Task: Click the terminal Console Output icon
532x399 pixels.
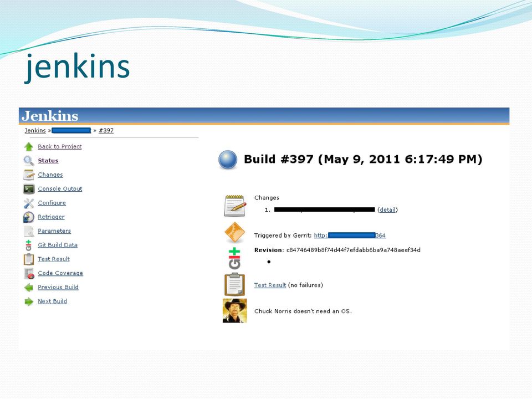Action: [x=29, y=189]
